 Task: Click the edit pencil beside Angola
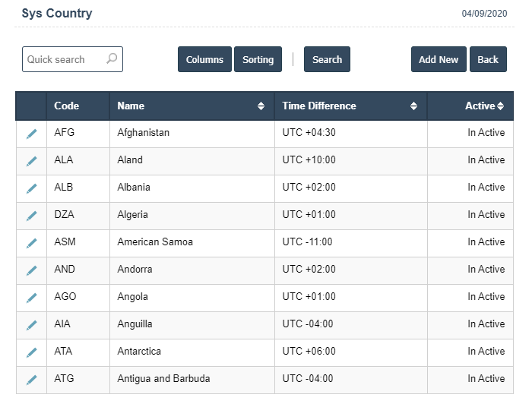pyautogui.click(x=31, y=298)
